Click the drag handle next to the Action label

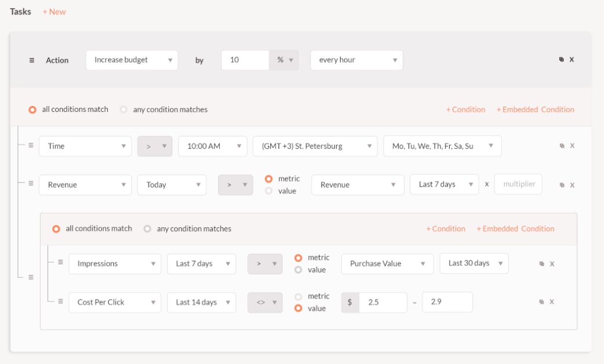32,60
